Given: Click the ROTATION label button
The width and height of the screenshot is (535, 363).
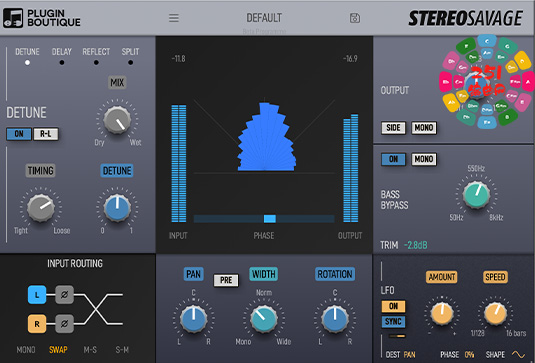Looking at the screenshot, I should click(x=335, y=274).
